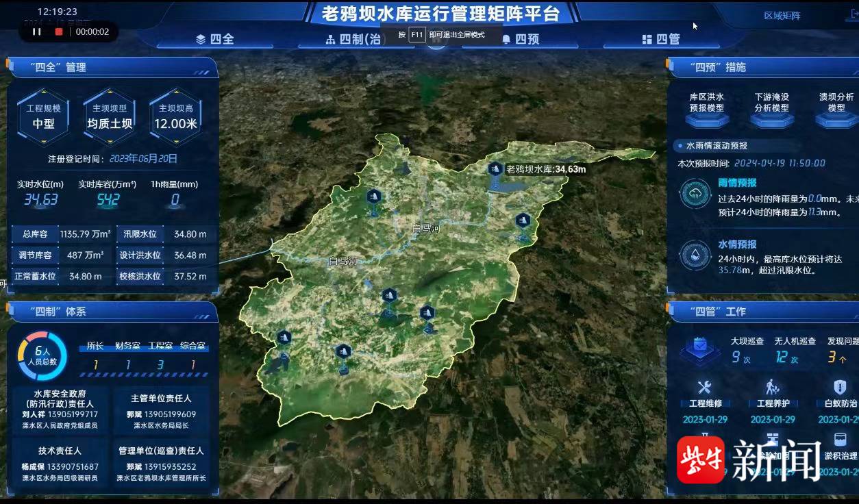Select the 四预 tab
Viewport: 859px width, 504px height.
[x=521, y=40]
